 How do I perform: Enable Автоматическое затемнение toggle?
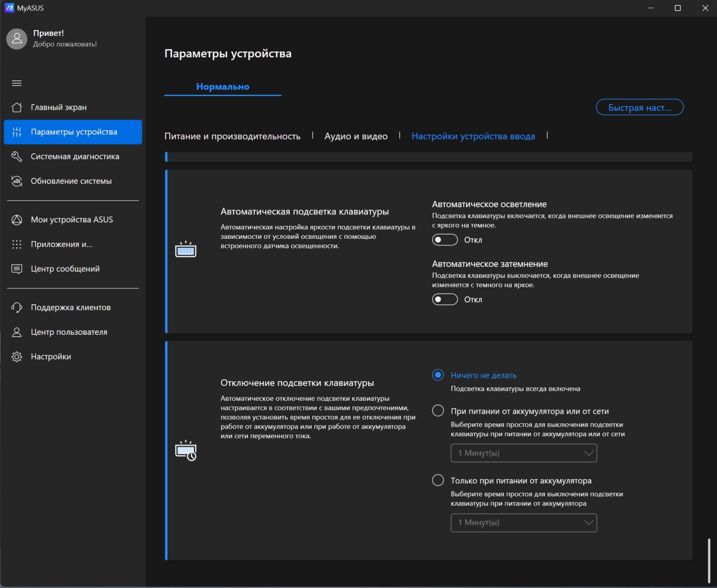coord(445,299)
